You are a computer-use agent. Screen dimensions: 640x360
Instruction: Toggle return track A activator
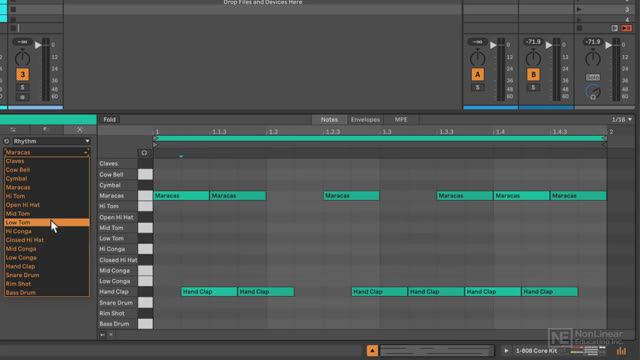coord(478,75)
